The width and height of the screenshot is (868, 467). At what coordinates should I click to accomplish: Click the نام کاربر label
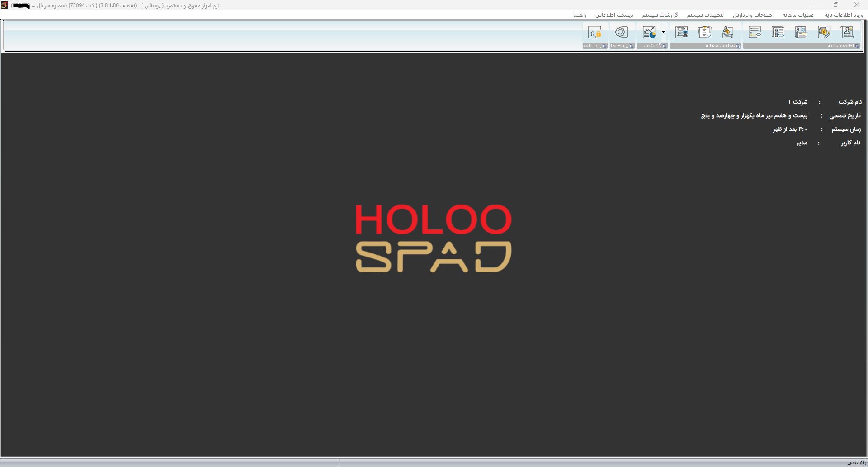851,143
